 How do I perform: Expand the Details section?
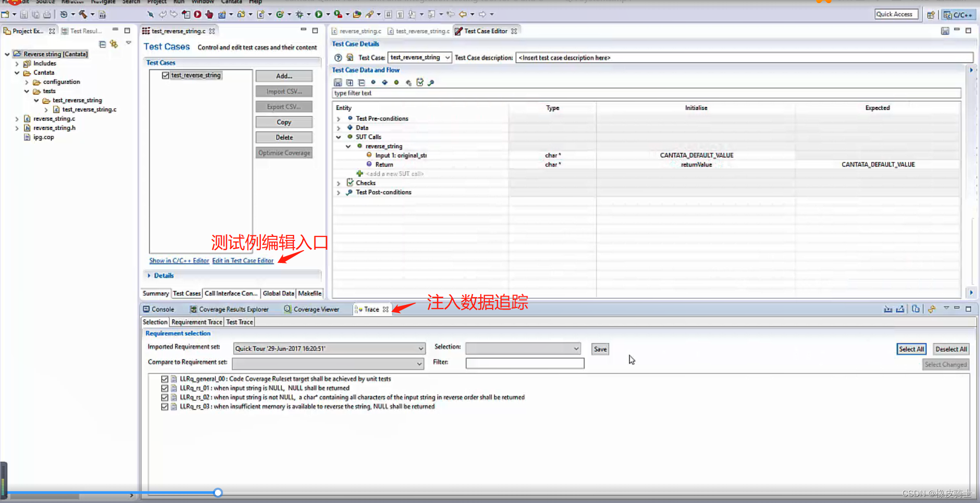point(149,276)
